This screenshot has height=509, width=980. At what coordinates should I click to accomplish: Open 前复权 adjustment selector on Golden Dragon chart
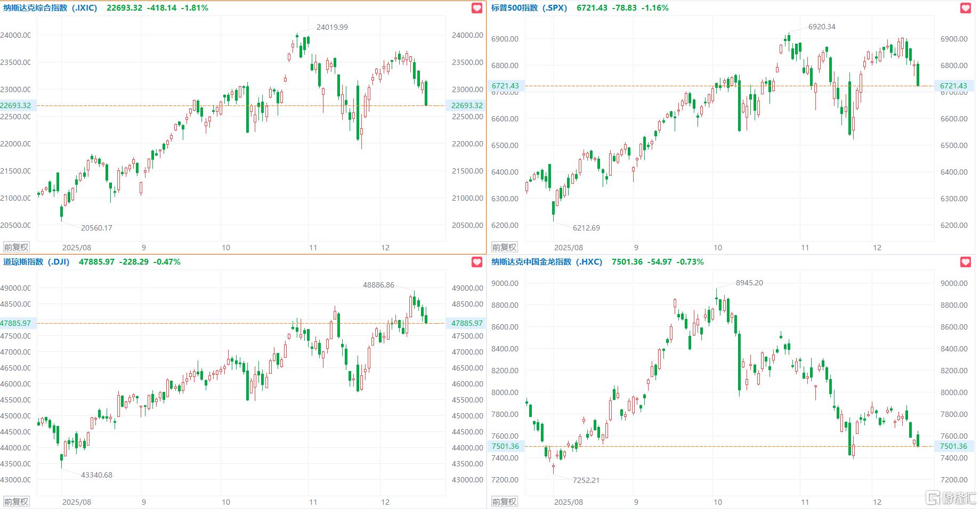504,502
